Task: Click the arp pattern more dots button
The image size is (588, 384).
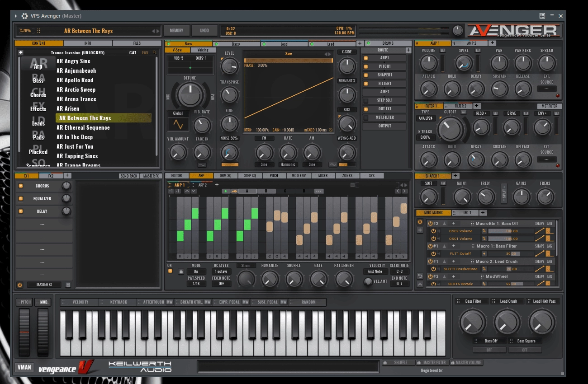Action: (x=318, y=191)
